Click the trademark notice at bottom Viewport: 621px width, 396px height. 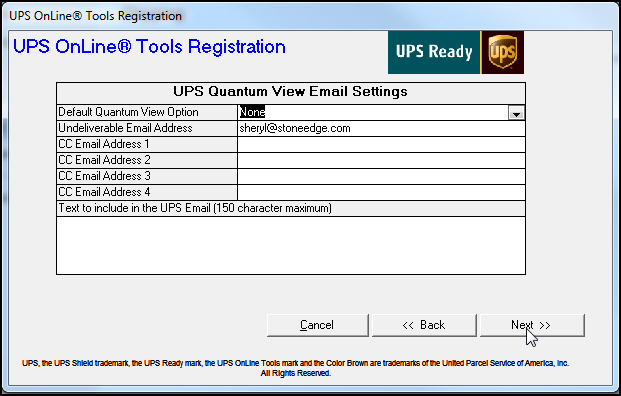click(295, 368)
